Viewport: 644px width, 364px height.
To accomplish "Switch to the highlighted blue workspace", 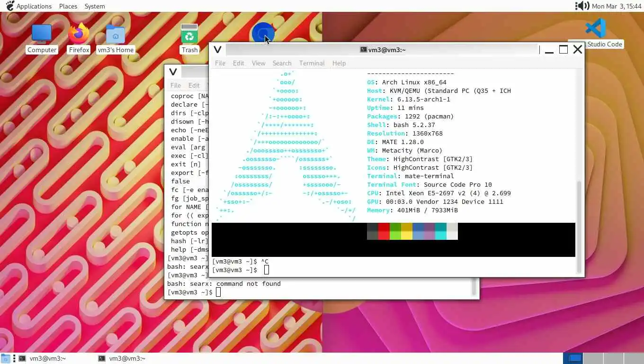I will [x=574, y=358].
